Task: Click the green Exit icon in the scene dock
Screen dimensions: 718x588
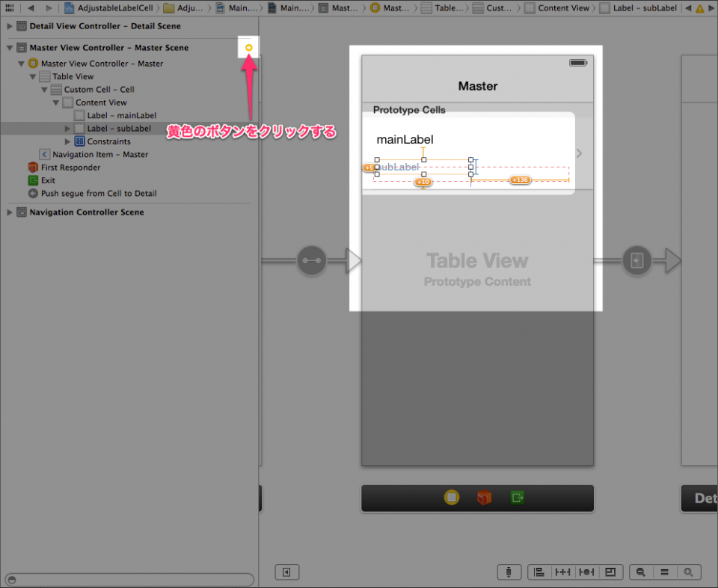Action: pos(517,498)
